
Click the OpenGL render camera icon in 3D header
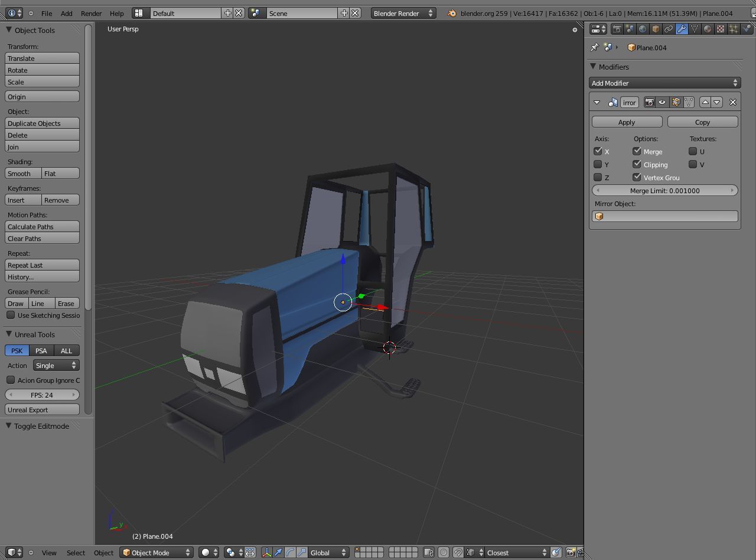[571, 552]
